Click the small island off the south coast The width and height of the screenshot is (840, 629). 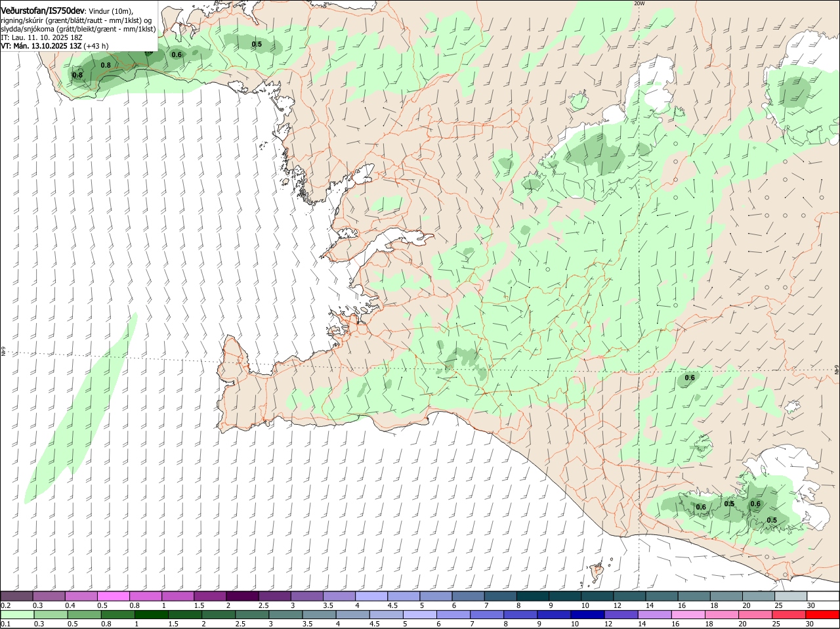(x=598, y=572)
